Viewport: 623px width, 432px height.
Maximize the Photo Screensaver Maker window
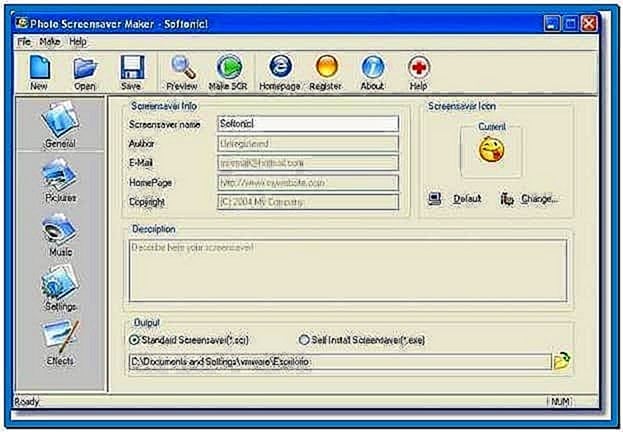point(571,24)
